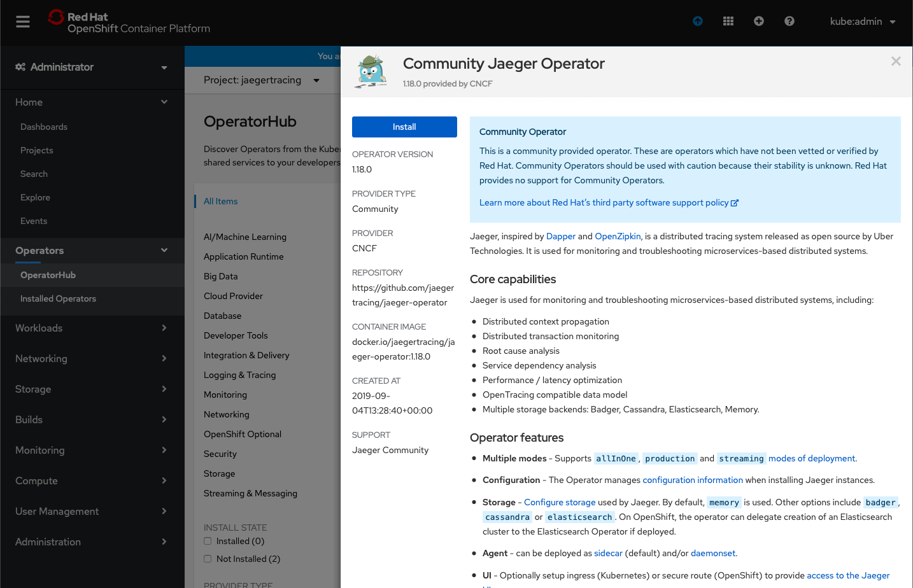Image resolution: width=913 pixels, height=588 pixels.
Task: Filter by Database category
Action: (222, 316)
